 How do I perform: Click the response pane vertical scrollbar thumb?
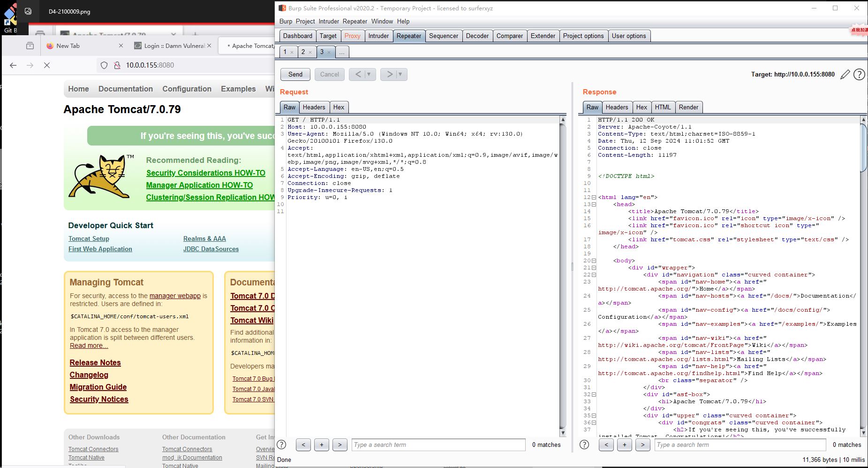tap(863, 148)
